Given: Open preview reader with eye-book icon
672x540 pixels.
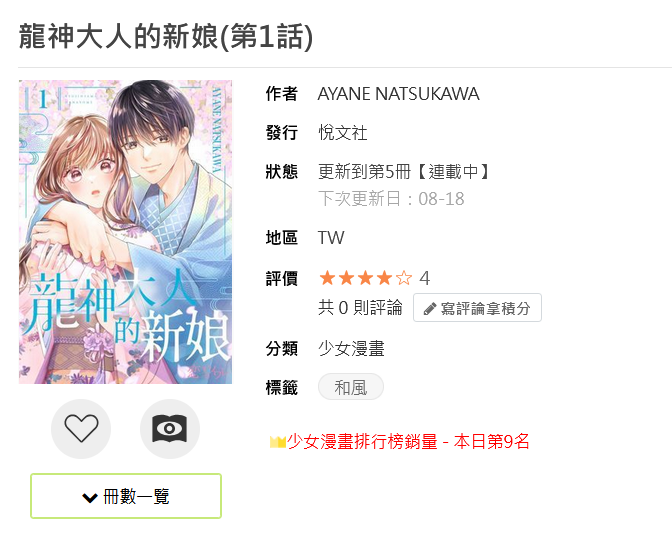Looking at the screenshot, I should click(x=170, y=429).
